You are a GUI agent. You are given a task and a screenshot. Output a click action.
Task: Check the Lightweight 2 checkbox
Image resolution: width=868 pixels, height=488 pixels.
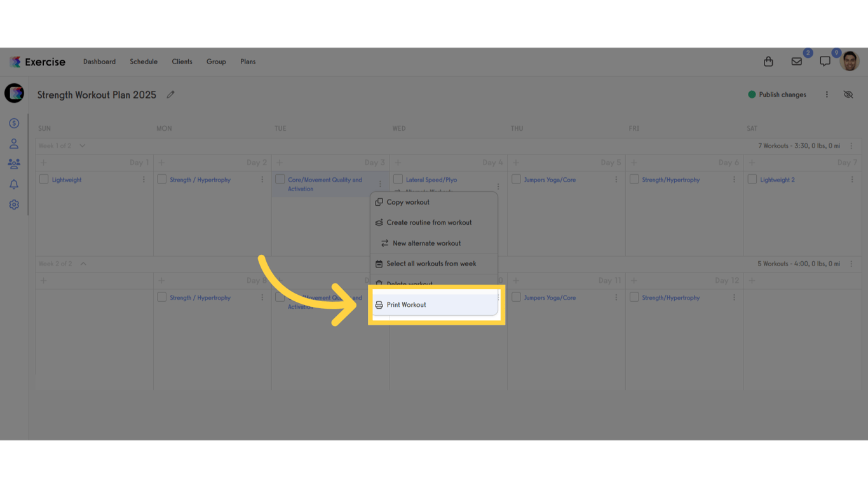[x=752, y=179]
